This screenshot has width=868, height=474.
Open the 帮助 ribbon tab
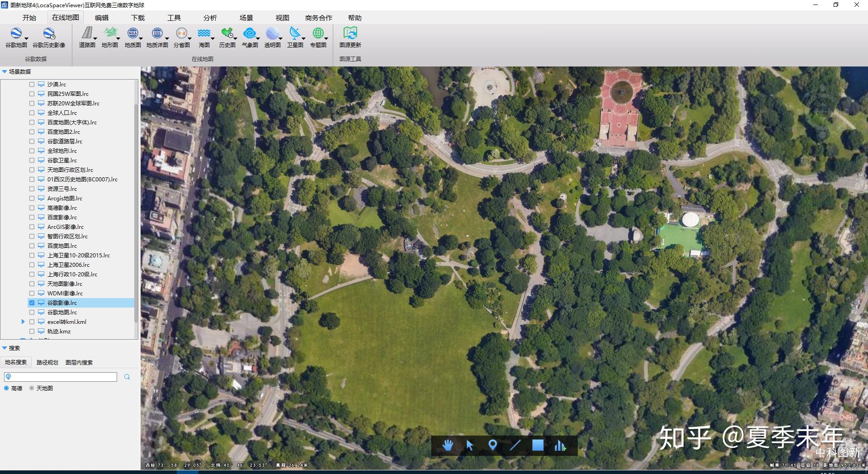[x=355, y=18]
